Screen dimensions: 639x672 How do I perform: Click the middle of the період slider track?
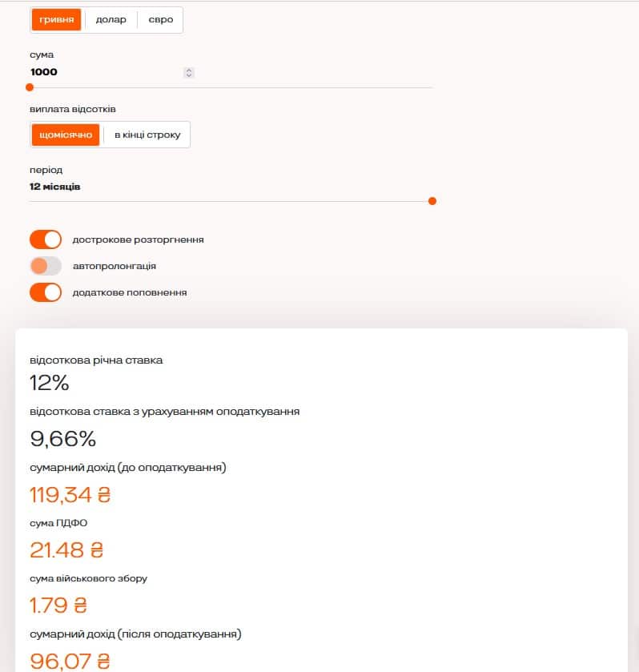coord(231,201)
